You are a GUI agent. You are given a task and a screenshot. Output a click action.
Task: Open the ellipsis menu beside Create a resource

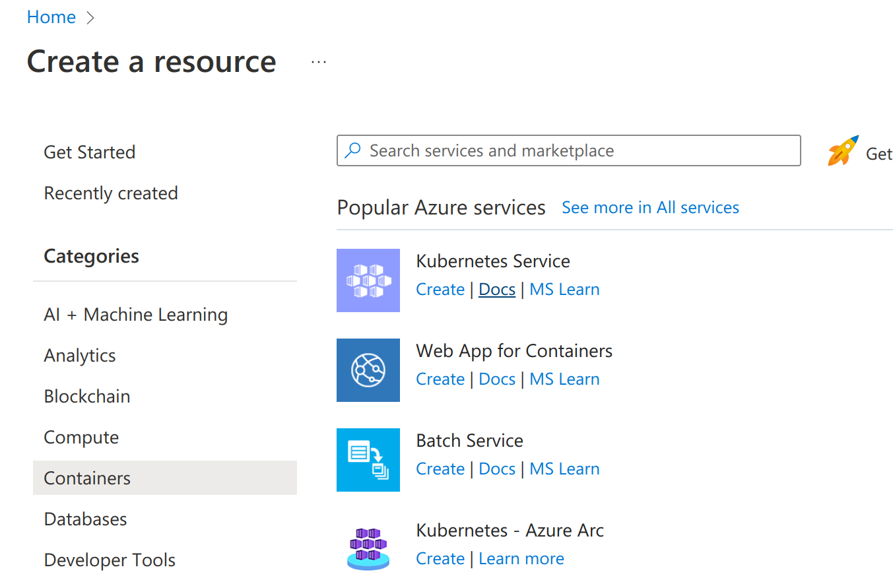pos(319,62)
